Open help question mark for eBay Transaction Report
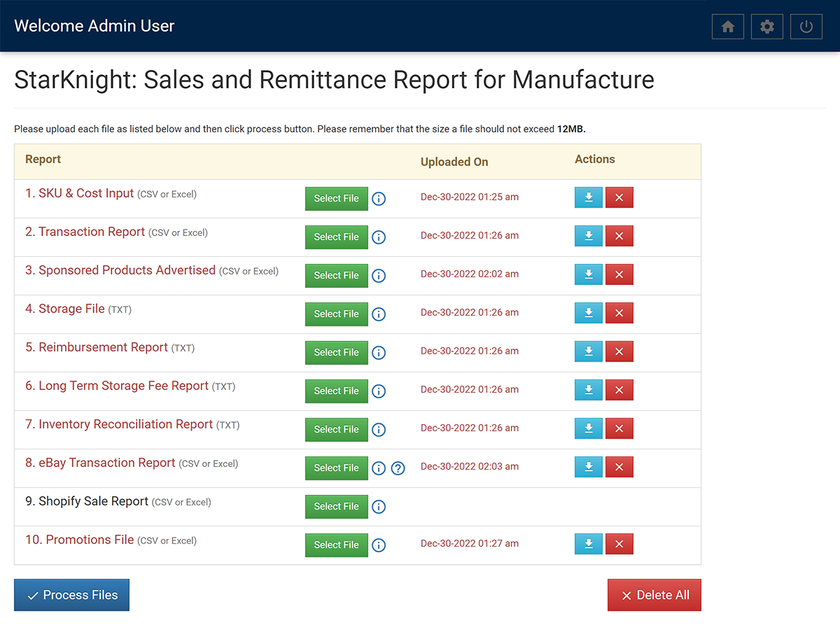The height and width of the screenshot is (630, 840). coord(398,468)
